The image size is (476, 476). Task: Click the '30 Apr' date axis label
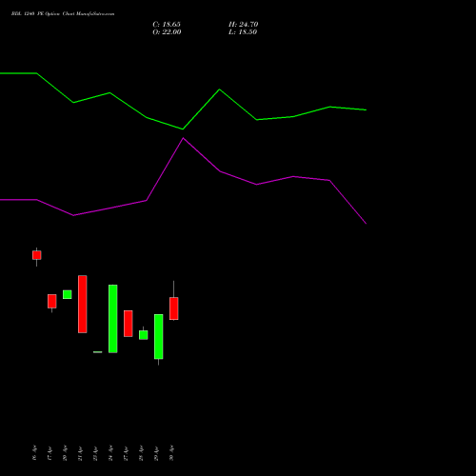(x=171, y=453)
